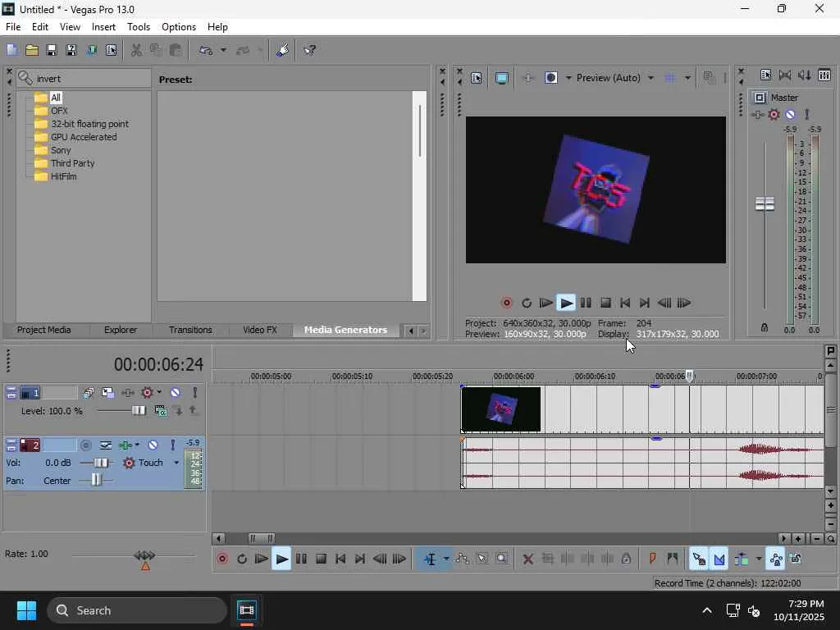The height and width of the screenshot is (630, 840).
Task: Open the Interactive Tutorials icon
Action: 282,50
